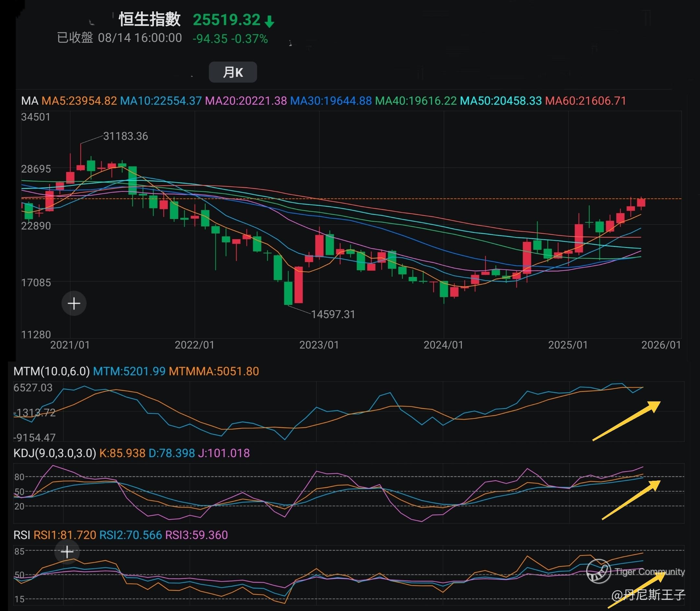Select the MA30:19644.88 indicator label
Image resolution: width=700 pixels, height=611 pixels.
click(331, 101)
